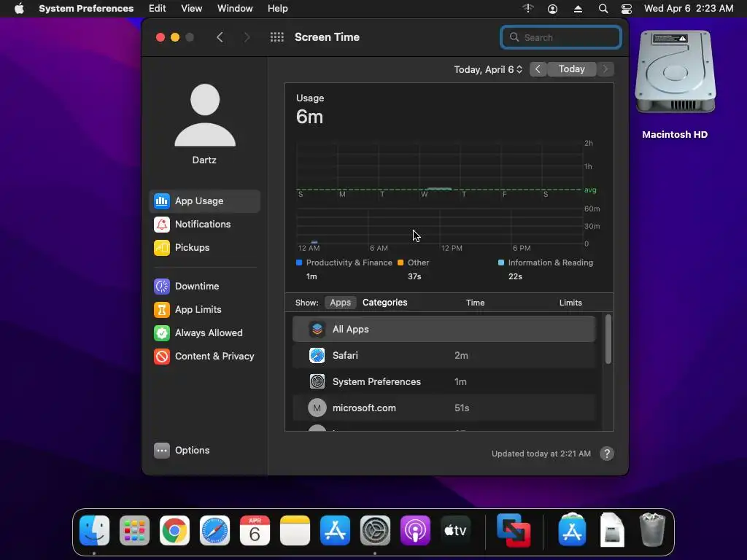Show usage by Apps
The image size is (747, 560).
point(340,303)
